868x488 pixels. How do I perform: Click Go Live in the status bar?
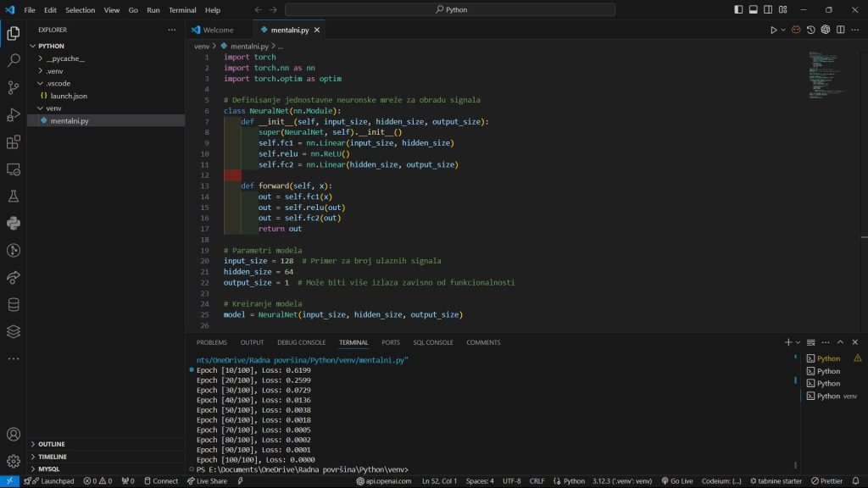[676, 480]
